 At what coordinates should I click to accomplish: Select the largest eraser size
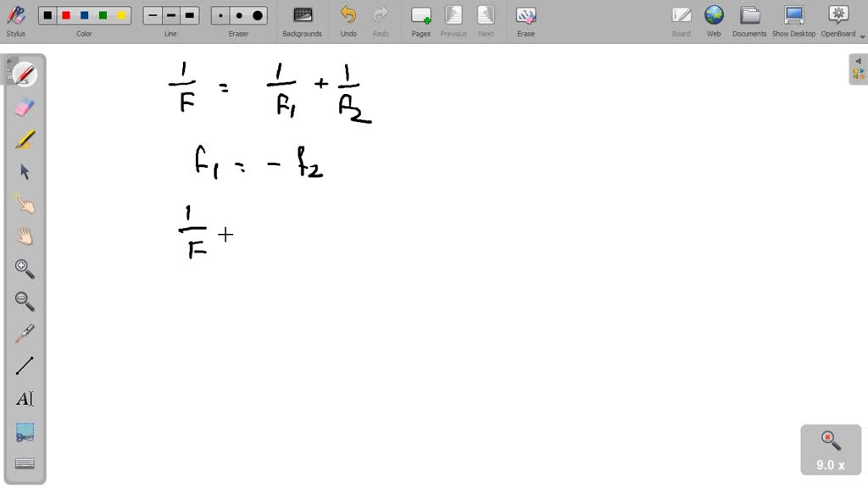(x=258, y=15)
